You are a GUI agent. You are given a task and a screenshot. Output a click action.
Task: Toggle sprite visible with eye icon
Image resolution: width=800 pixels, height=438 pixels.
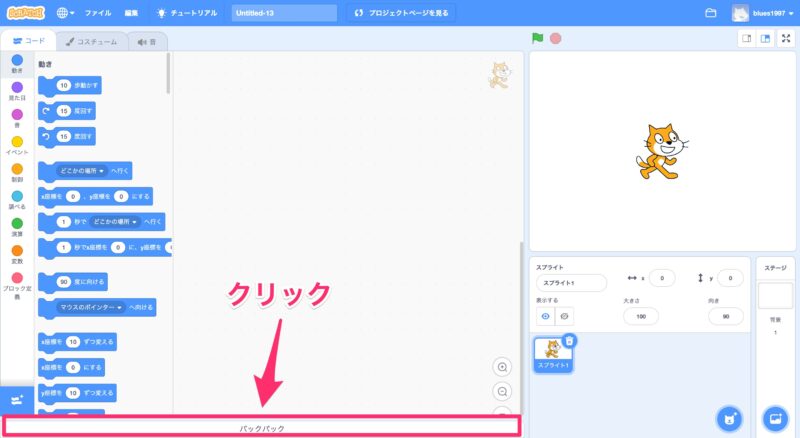pos(546,316)
